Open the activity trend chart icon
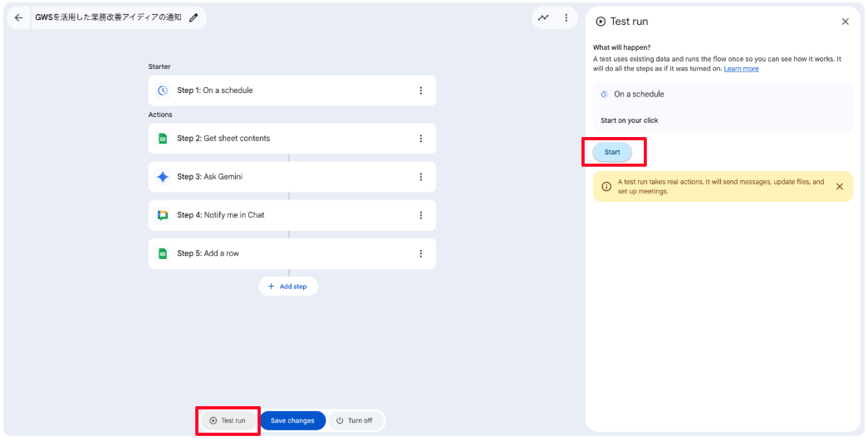The image size is (868, 441). point(543,17)
